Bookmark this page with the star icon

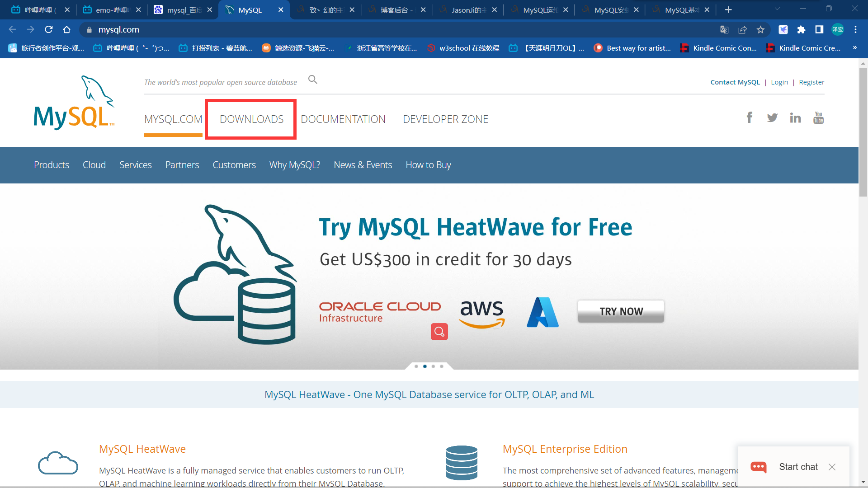(x=760, y=29)
